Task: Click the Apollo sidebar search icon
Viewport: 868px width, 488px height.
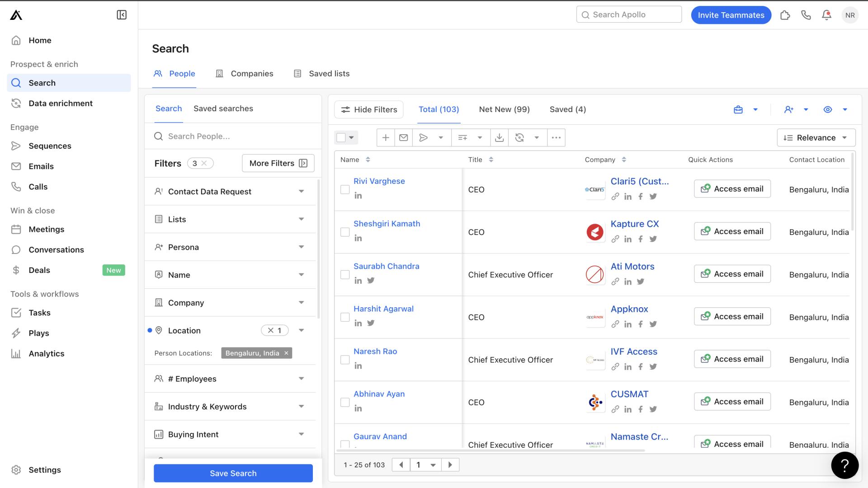Action: [16, 83]
